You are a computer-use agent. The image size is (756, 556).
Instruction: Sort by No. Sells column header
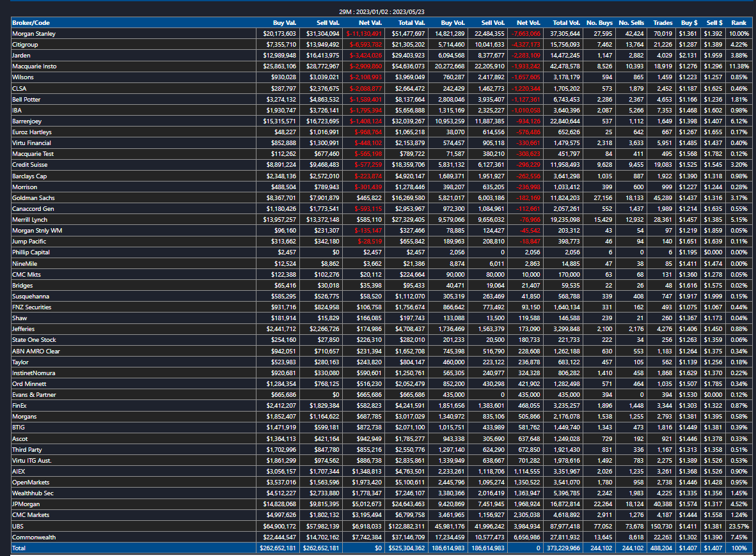click(x=631, y=22)
